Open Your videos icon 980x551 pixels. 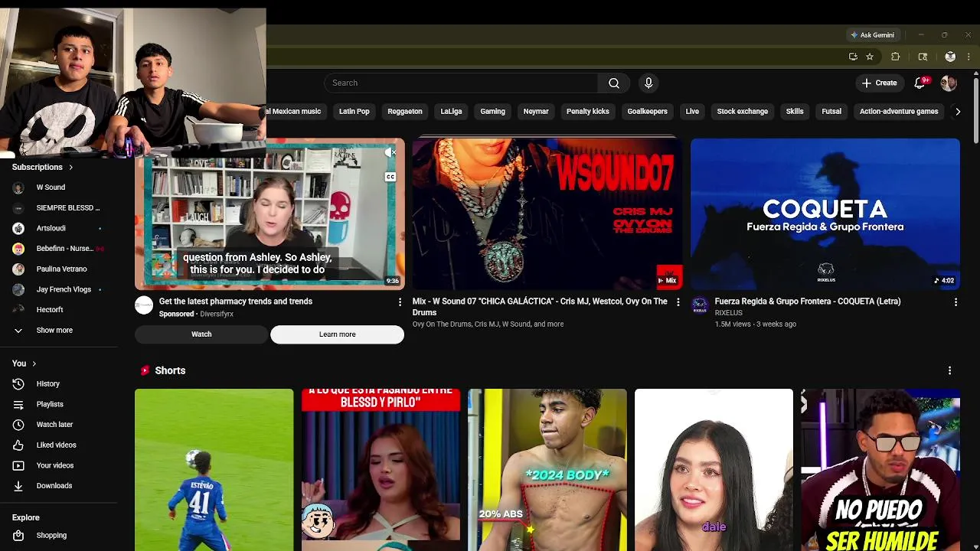[x=18, y=465]
